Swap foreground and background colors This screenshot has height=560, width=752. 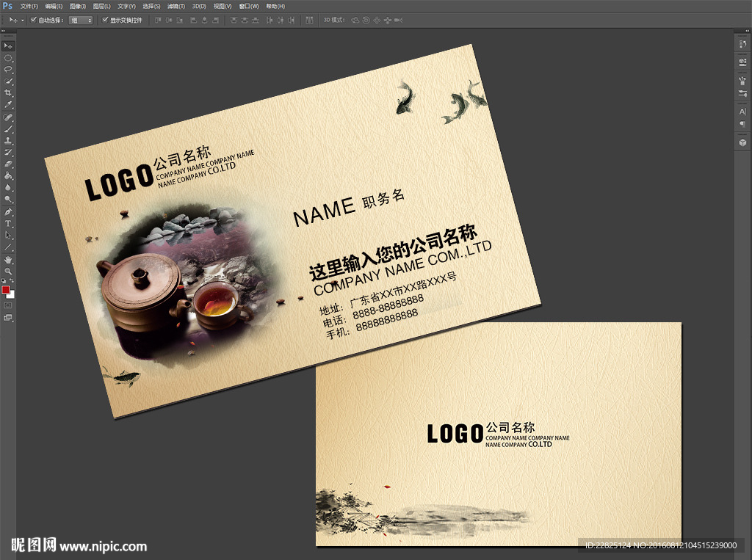pyautogui.click(x=12, y=281)
